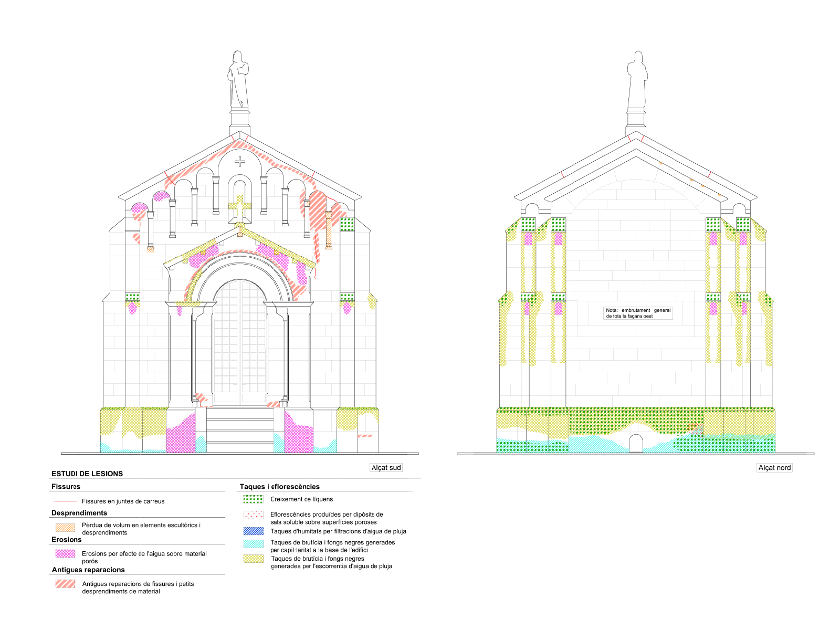
Task: Select the 'Erosions' section heading
Action: [66, 540]
